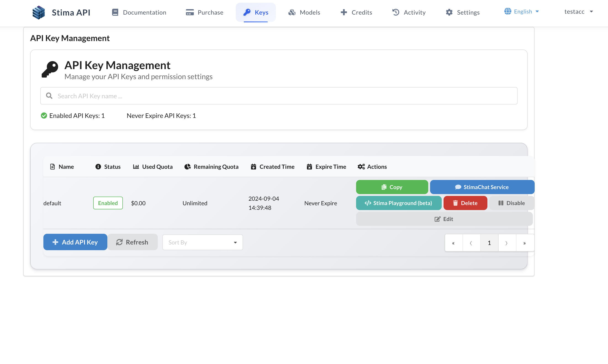The width and height of the screenshot is (608, 364).
Task: Open the Activity page
Action: tap(409, 12)
